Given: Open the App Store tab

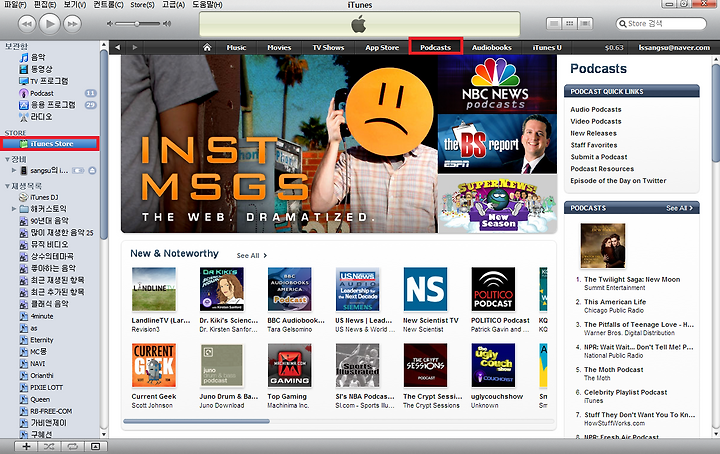Looking at the screenshot, I should 382,47.
